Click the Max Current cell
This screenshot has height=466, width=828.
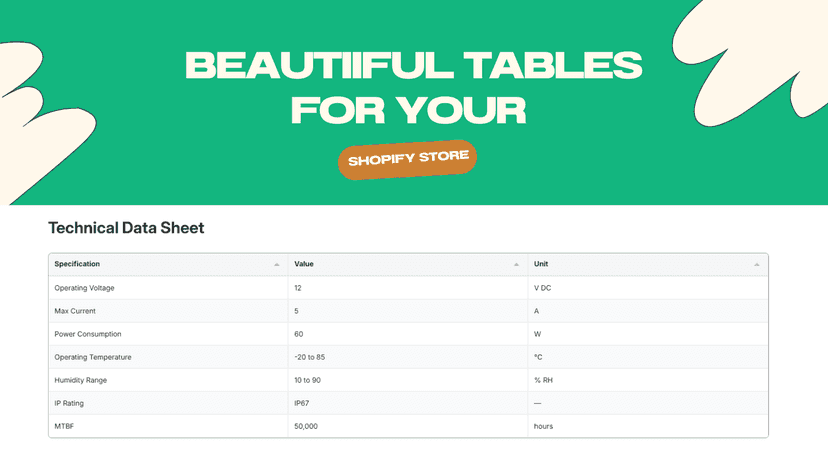[x=168, y=311]
